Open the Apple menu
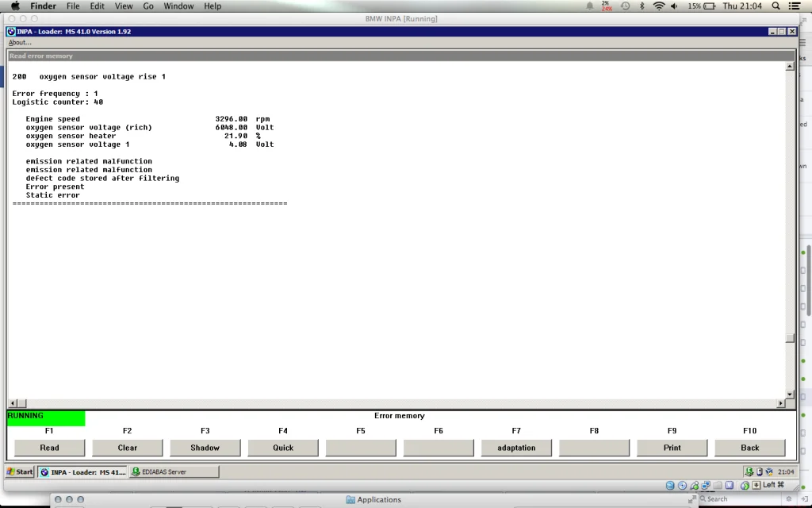The height and width of the screenshot is (508, 812). 15,6
